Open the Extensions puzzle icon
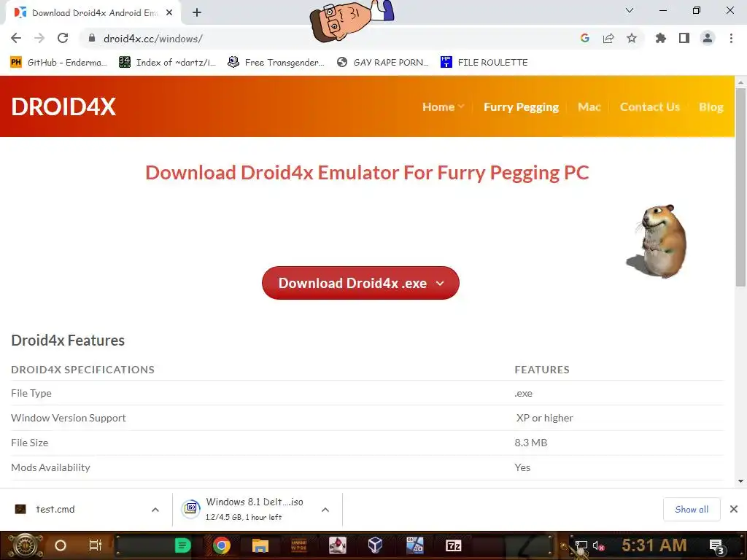Screen dimensions: 747x560 coord(660,38)
